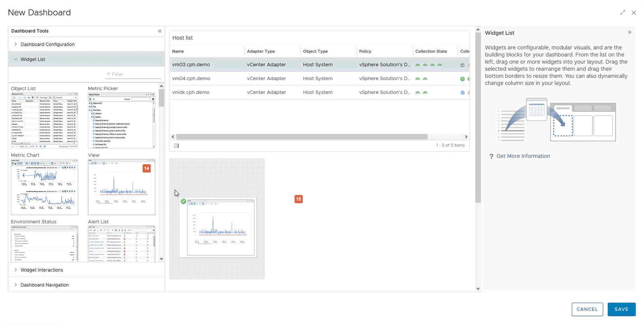The width and height of the screenshot is (644, 324).
Task: Sort by the Name column header
Action: 178,52
